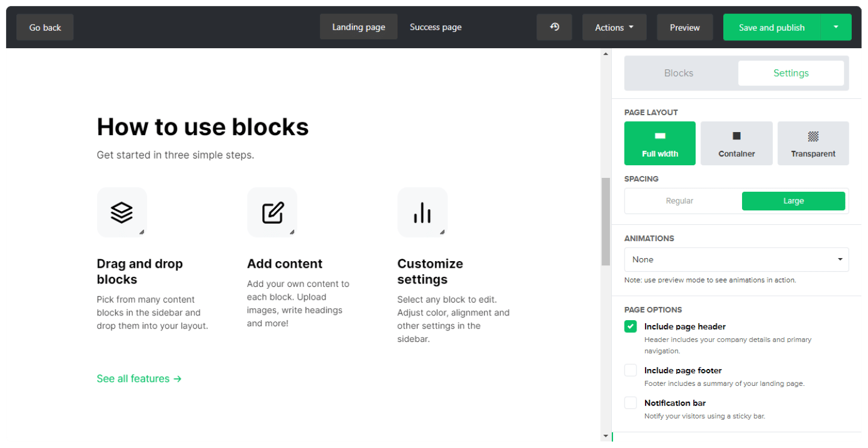
Task: Click the paragraph starting 'Pick from many content'
Action: 153,312
